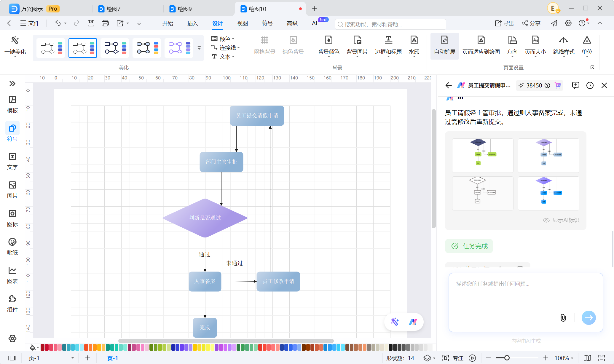This screenshot has width=614, height=364.
Task: Click the Print icon in quick toolbar
Action: [x=105, y=23]
